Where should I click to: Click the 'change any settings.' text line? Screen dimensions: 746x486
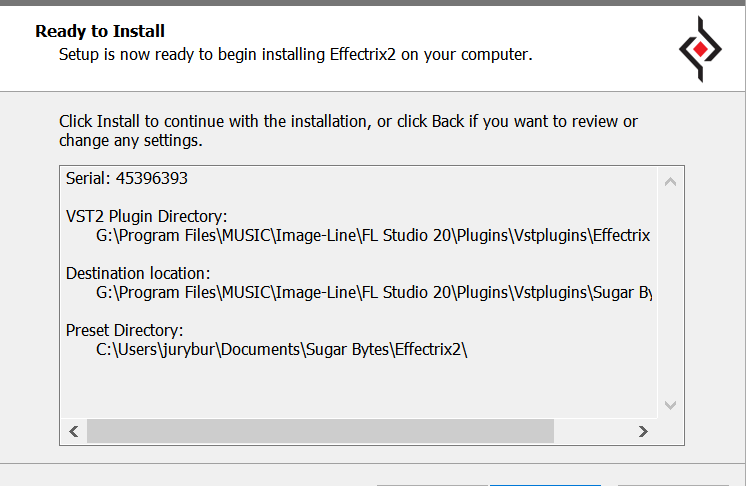(131, 141)
